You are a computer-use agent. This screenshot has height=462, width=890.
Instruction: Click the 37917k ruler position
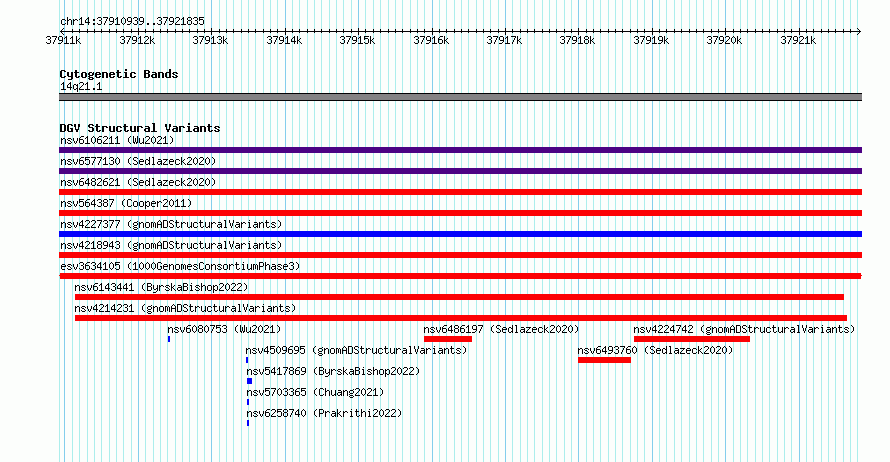tap(504, 40)
